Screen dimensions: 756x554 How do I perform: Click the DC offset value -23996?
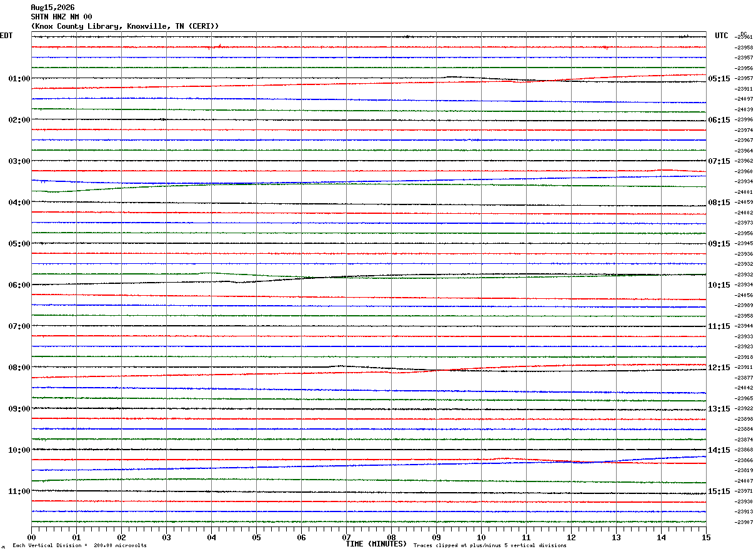point(744,120)
